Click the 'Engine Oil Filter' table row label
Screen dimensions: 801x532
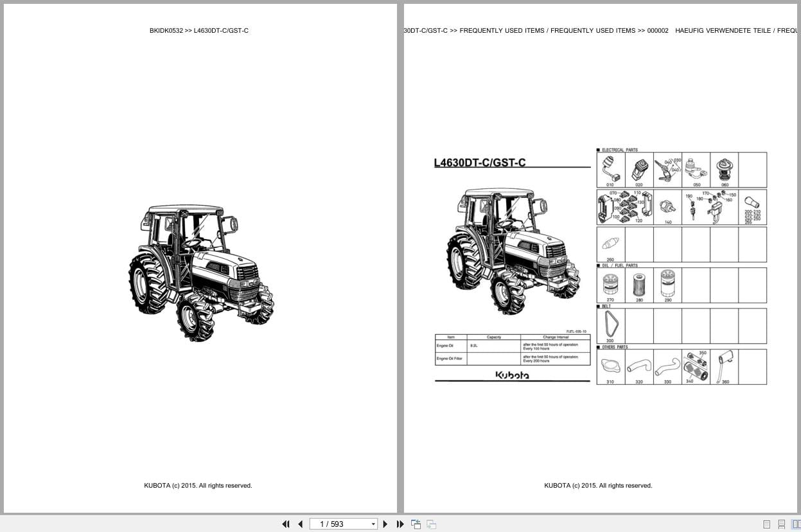click(x=450, y=359)
